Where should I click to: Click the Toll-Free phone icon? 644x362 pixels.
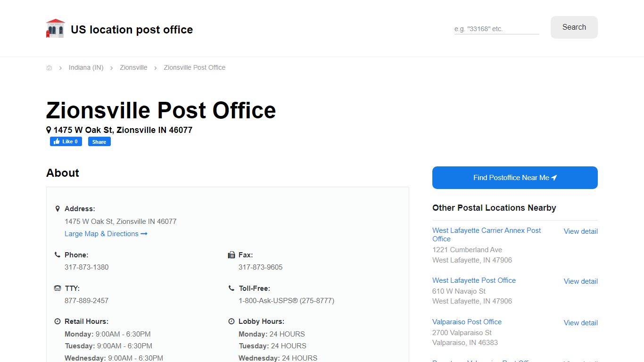[231, 288]
